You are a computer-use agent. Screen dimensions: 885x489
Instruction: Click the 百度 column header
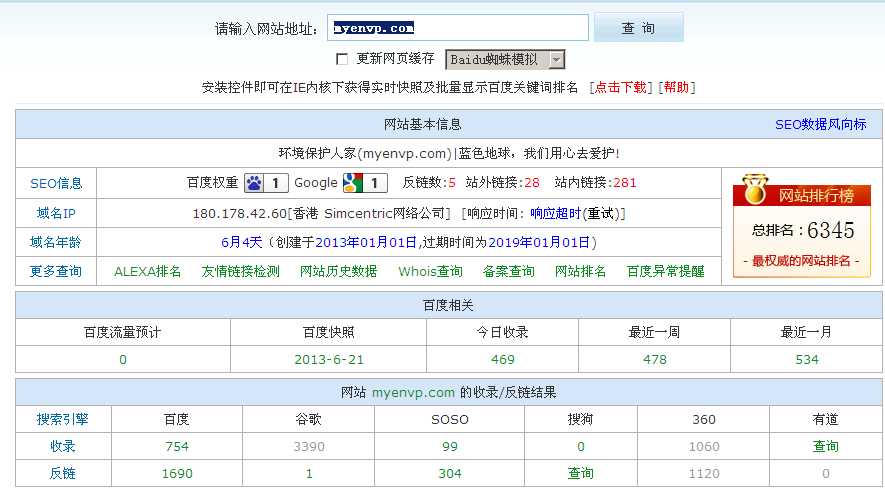[x=177, y=420]
